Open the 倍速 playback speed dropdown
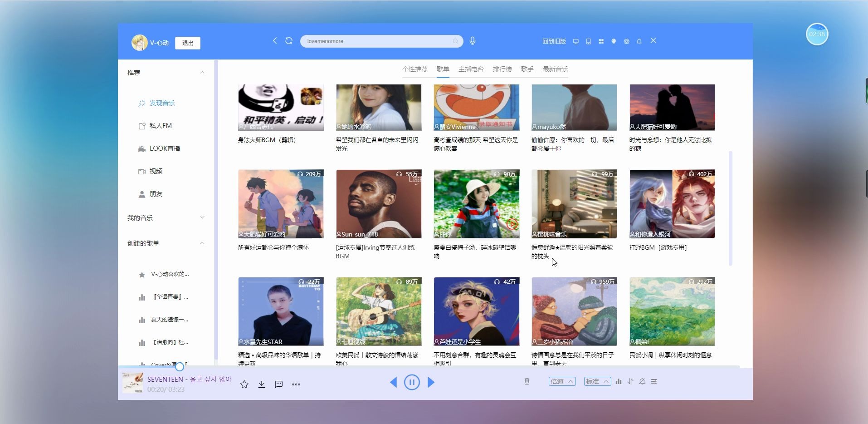The image size is (868, 424). click(x=562, y=381)
